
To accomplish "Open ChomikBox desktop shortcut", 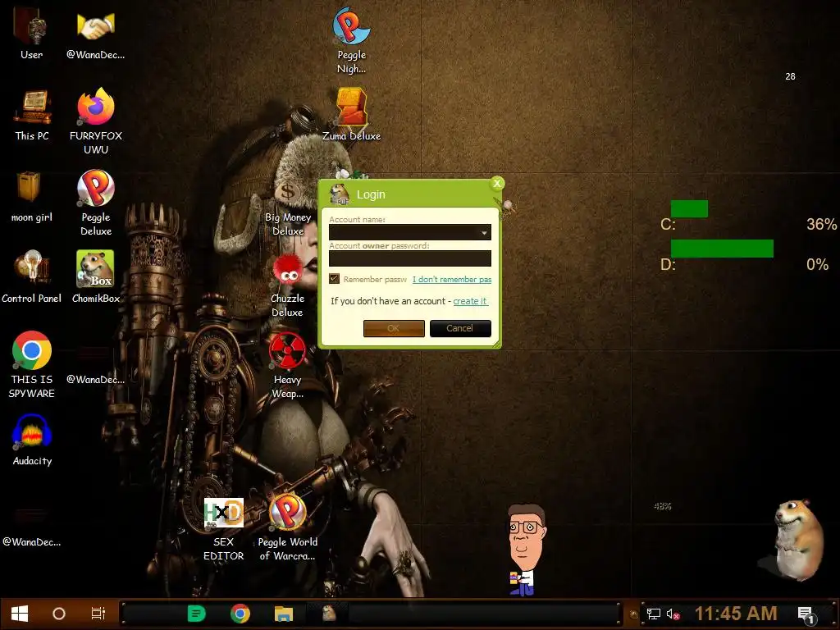I will click(x=96, y=276).
